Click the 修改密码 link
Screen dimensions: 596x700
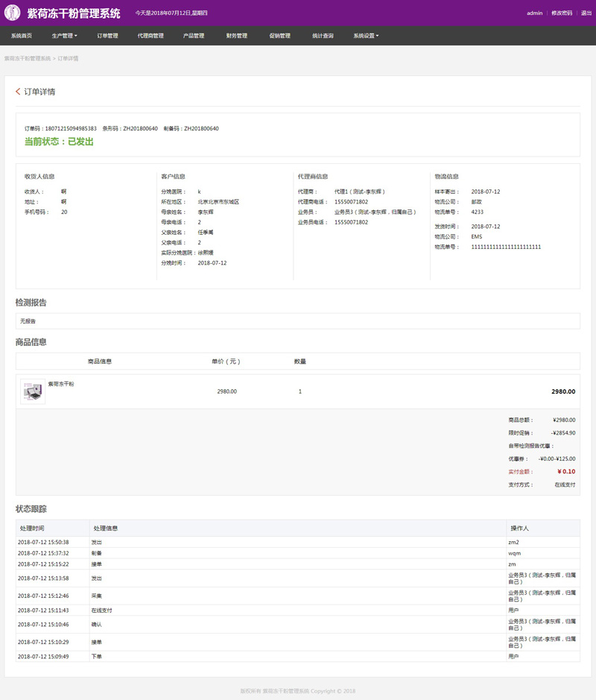coord(562,13)
